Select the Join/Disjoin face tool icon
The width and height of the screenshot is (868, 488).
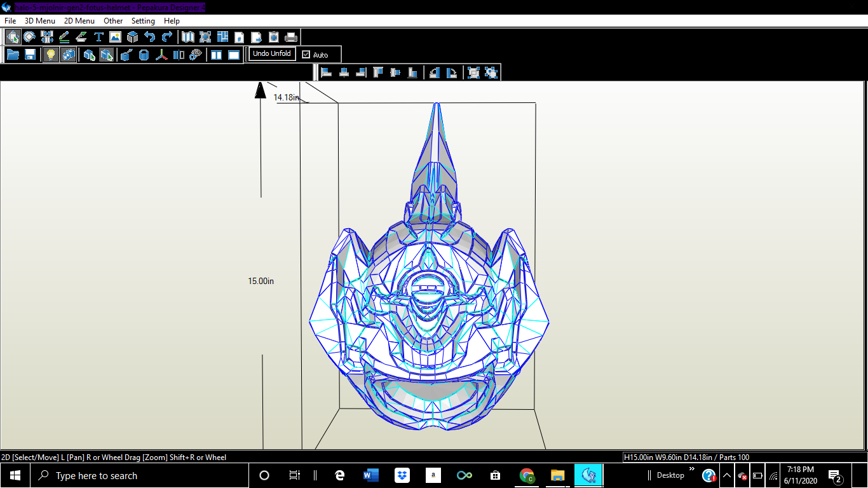click(x=46, y=37)
